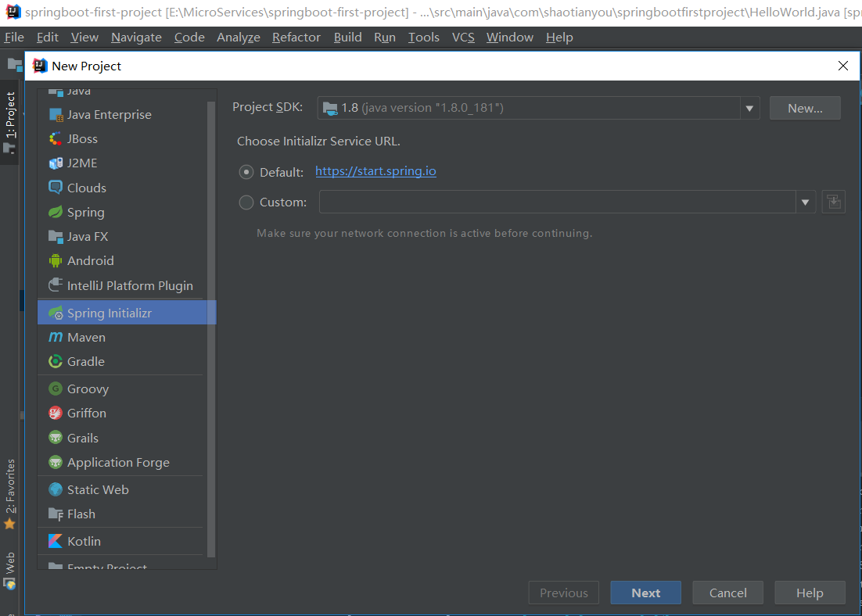Open the Build menu
862x616 pixels.
[348, 38]
